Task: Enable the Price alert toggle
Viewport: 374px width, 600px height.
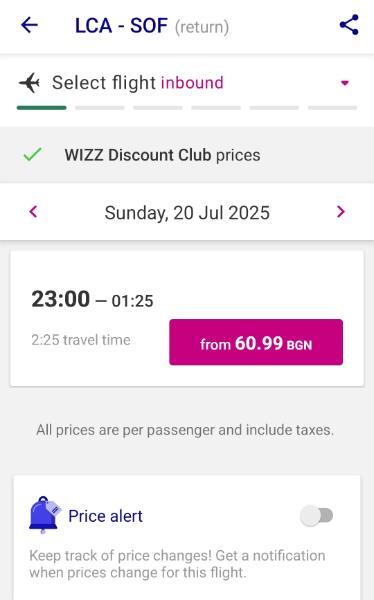Action: pos(316,516)
